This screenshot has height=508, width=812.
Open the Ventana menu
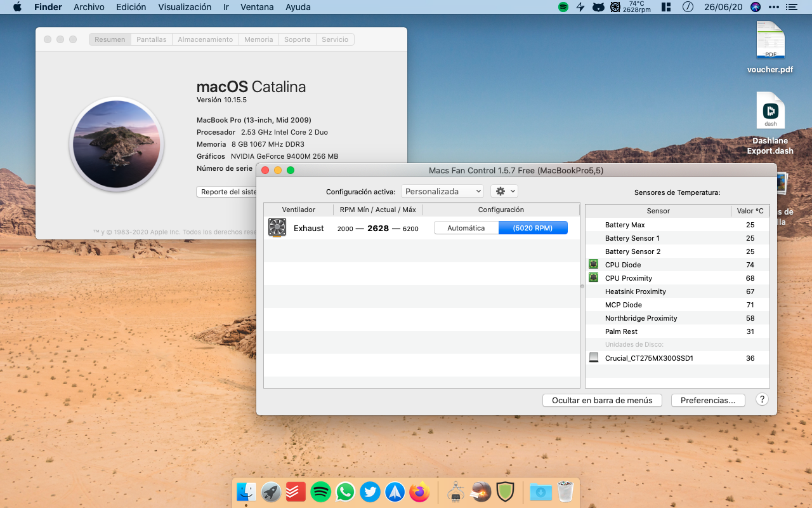click(257, 7)
